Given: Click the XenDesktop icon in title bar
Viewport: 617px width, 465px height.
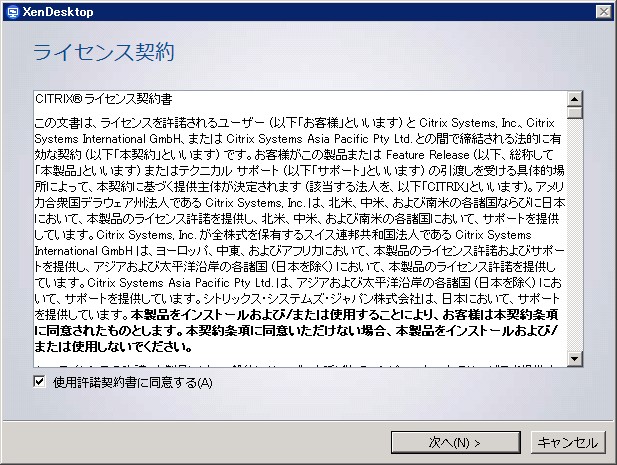Looking at the screenshot, I should pos(12,11).
